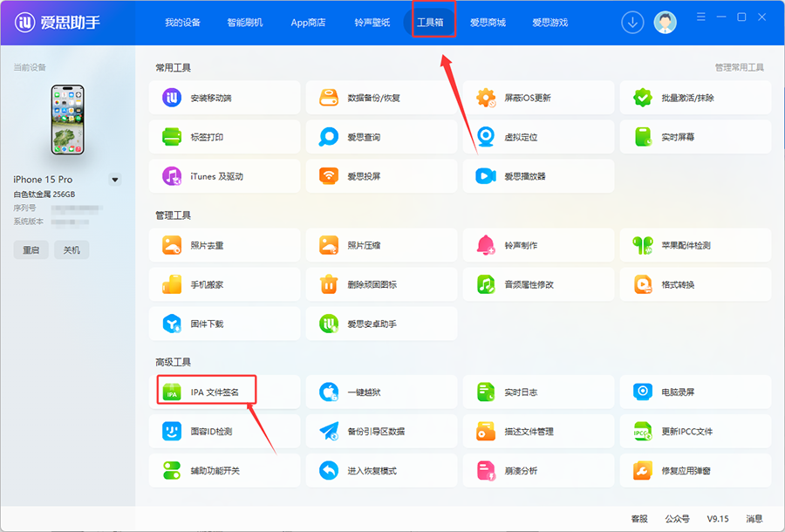Switch to the 我的设备 tab

(x=183, y=23)
